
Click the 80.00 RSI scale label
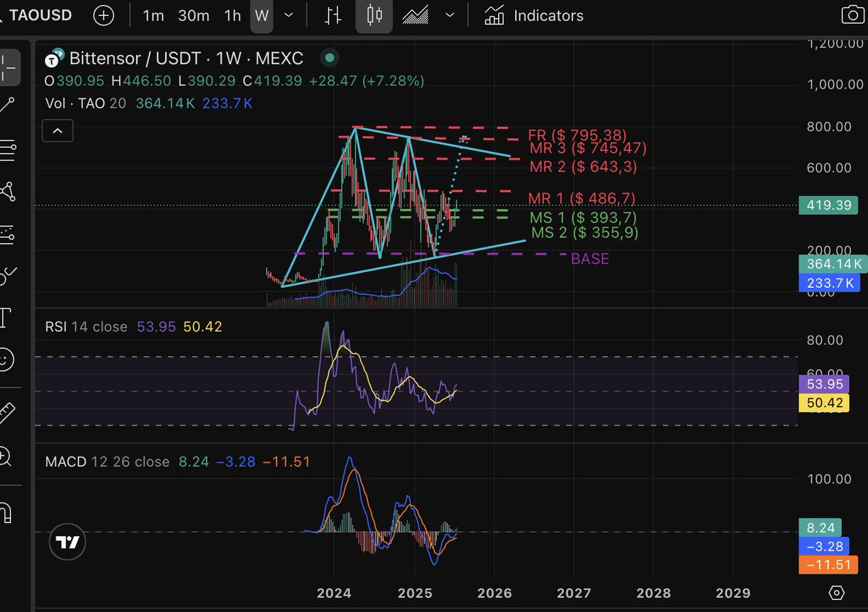point(825,339)
